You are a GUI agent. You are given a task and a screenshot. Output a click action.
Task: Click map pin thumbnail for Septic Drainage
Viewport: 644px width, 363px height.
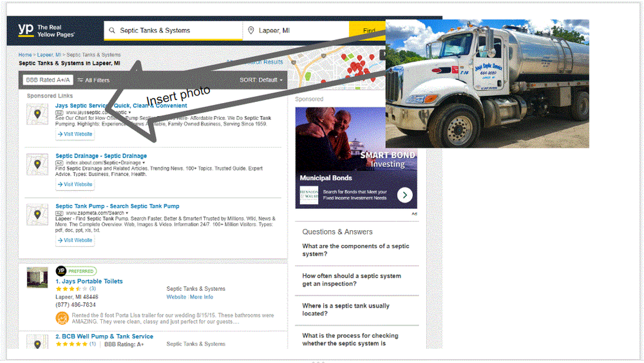pos(37,164)
